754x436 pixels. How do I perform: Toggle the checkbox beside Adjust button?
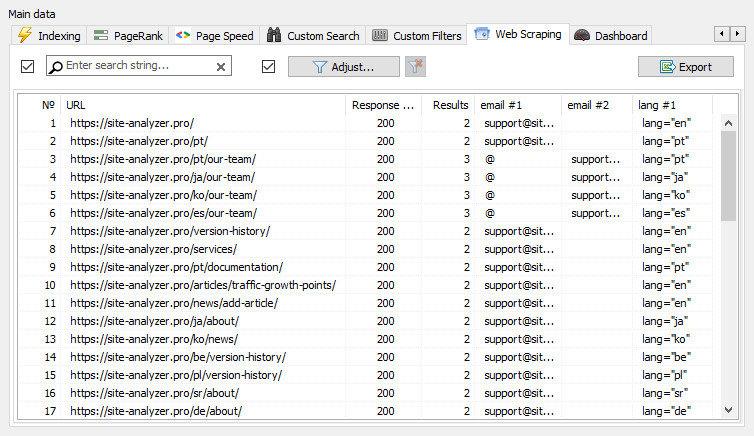(x=268, y=66)
